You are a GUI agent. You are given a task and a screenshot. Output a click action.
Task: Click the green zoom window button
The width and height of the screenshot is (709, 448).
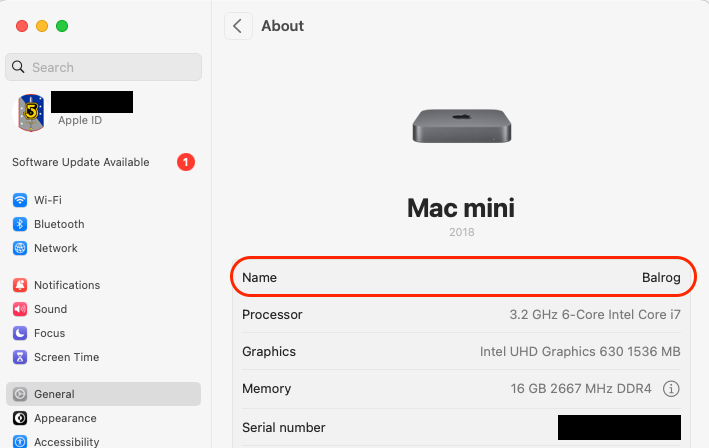point(62,26)
